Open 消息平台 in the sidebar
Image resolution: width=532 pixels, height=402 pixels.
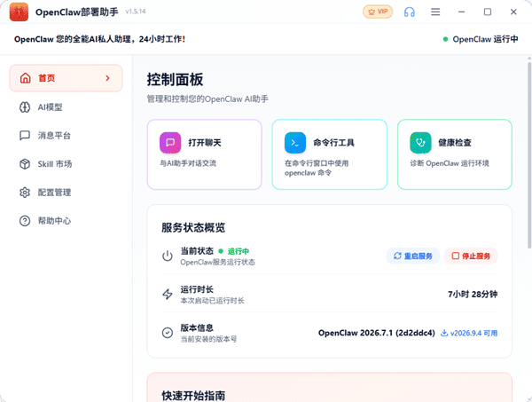coord(66,136)
